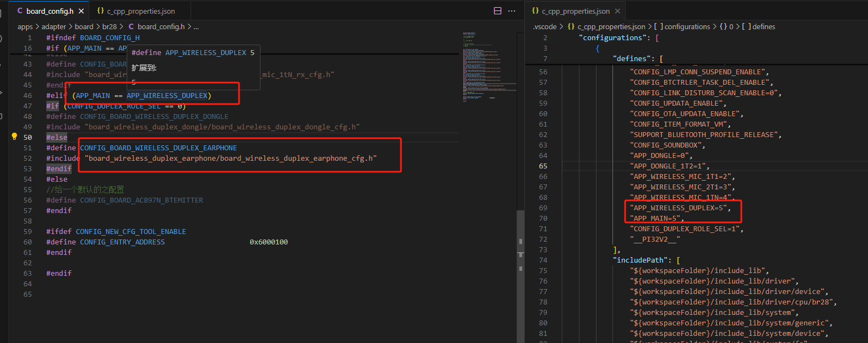Open the 'br28' breadcrumb
868x343 pixels.
click(x=110, y=26)
